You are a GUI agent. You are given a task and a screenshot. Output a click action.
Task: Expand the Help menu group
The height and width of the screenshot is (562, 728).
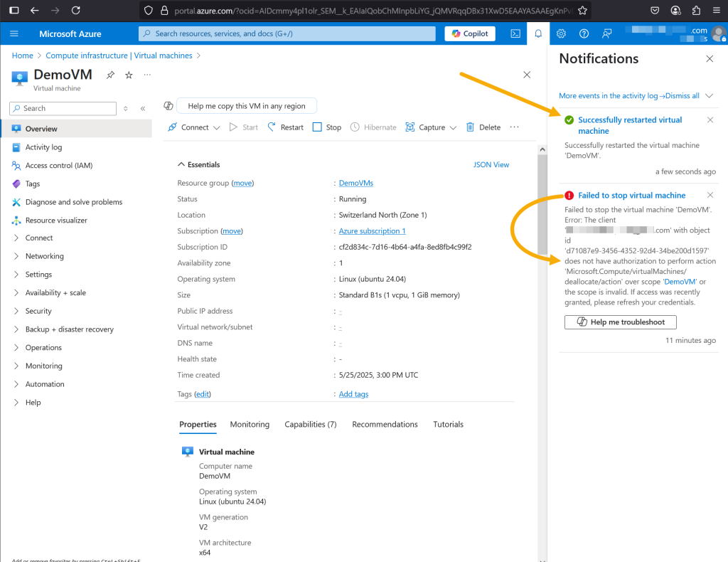pyautogui.click(x=16, y=403)
